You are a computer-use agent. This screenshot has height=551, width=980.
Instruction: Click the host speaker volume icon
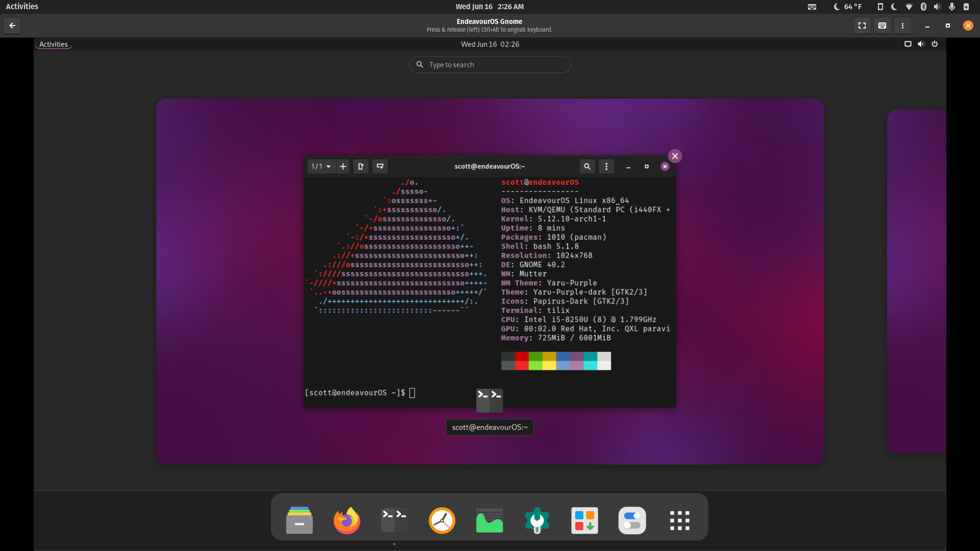[938, 7]
